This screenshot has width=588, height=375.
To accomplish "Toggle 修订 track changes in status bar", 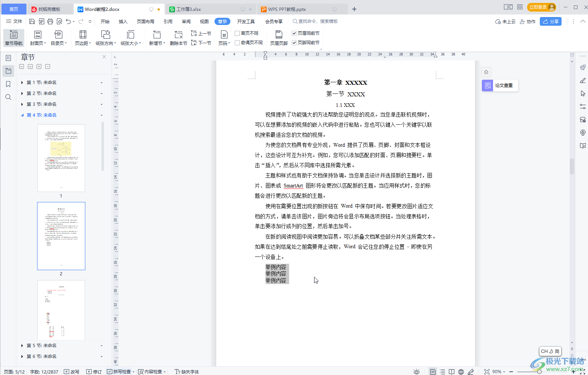I will click(x=94, y=372).
